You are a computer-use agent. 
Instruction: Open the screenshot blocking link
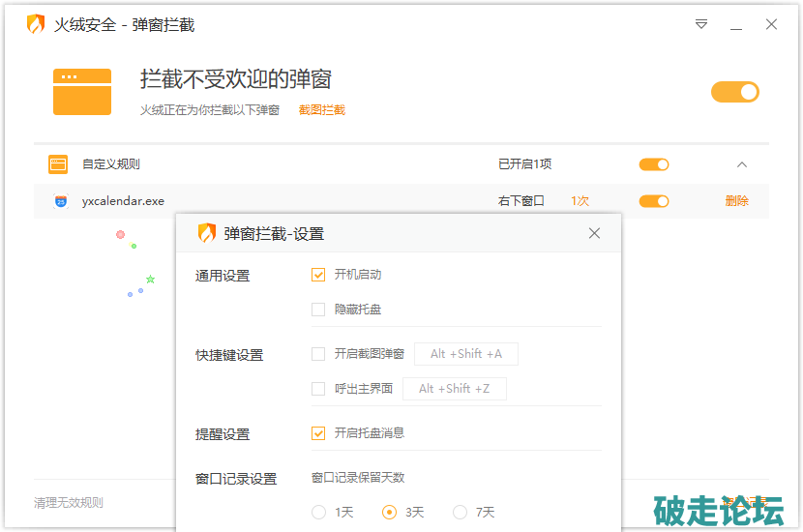pyautogui.click(x=322, y=110)
